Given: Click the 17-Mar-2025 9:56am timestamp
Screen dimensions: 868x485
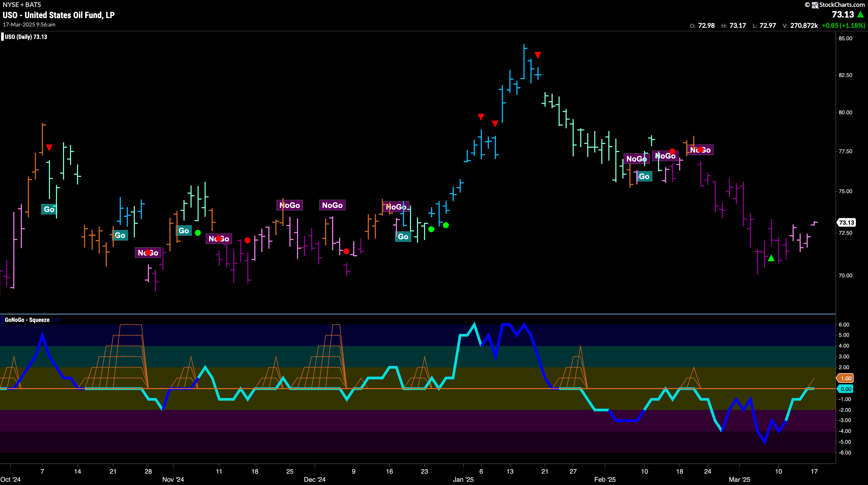Looking at the screenshot, I should (x=29, y=25).
